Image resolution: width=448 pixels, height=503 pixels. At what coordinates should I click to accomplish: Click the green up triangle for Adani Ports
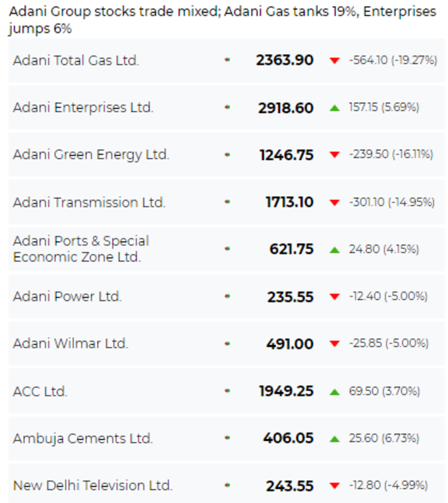(x=335, y=250)
